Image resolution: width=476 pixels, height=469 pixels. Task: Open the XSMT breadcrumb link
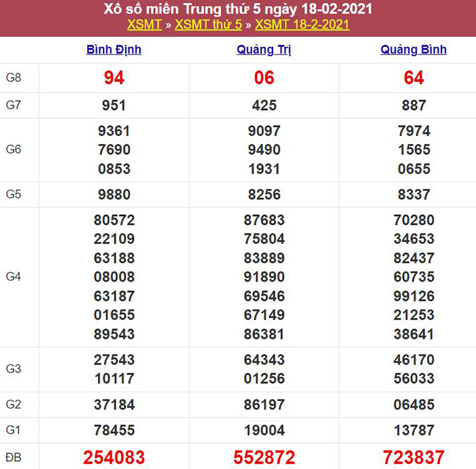(144, 24)
